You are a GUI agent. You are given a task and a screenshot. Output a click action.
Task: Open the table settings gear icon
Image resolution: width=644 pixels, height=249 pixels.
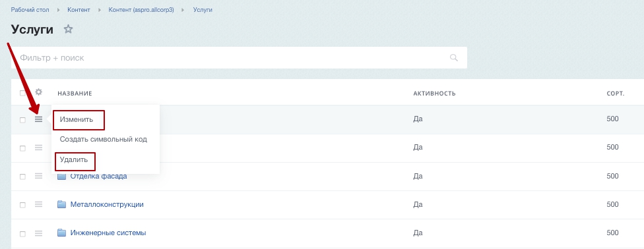(39, 92)
